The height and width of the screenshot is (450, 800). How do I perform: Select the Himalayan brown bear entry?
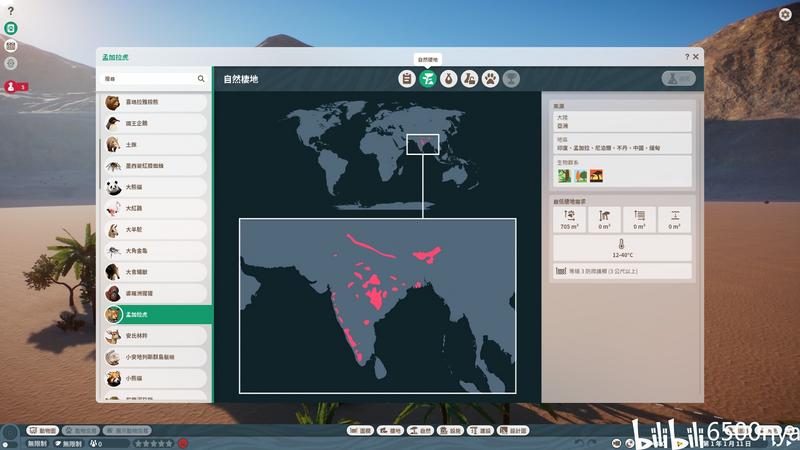[x=155, y=102]
